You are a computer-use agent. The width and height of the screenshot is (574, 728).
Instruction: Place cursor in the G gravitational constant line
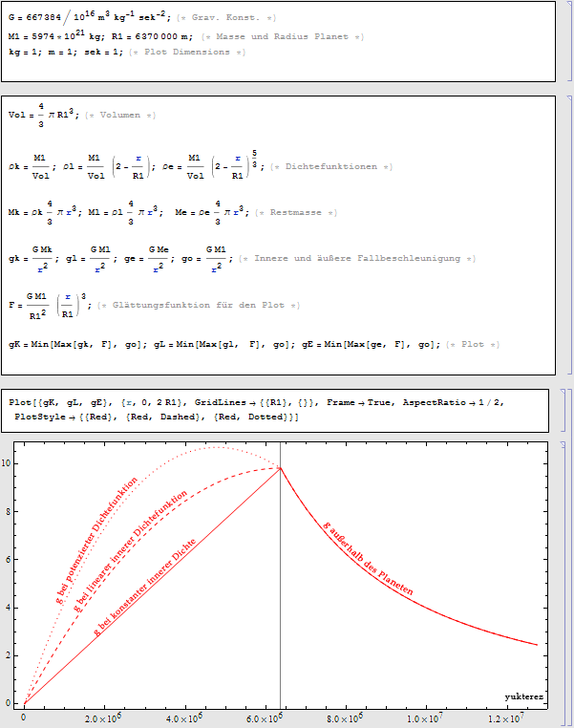[x=76, y=17]
